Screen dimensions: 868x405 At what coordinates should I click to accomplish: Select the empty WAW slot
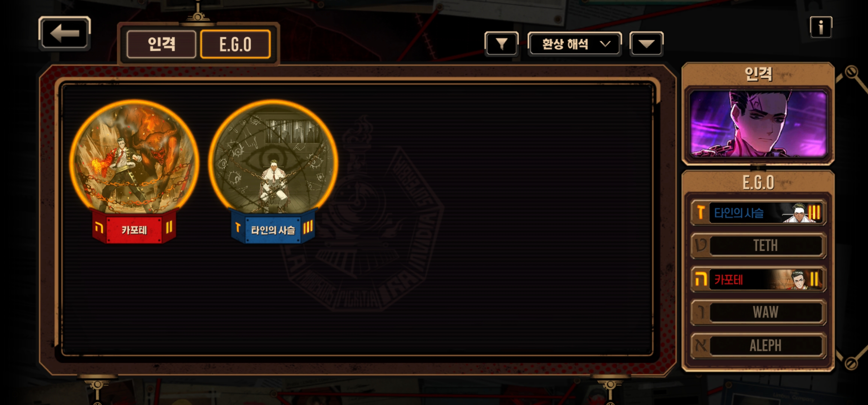pyautogui.click(x=758, y=312)
